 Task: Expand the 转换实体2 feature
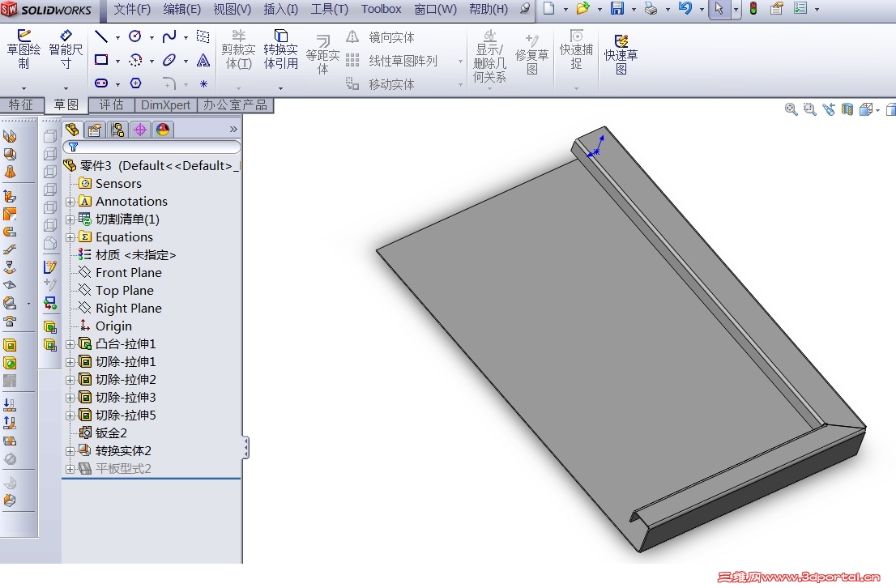[70, 451]
